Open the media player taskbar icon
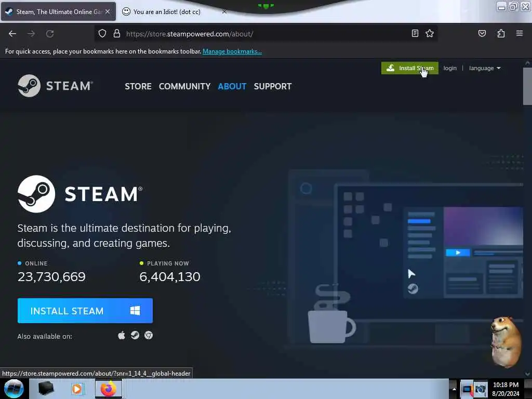 77,389
